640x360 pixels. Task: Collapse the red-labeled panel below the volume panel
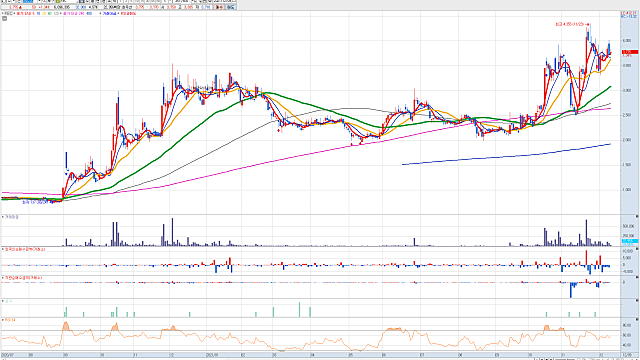pyautogui.click(x=3, y=249)
